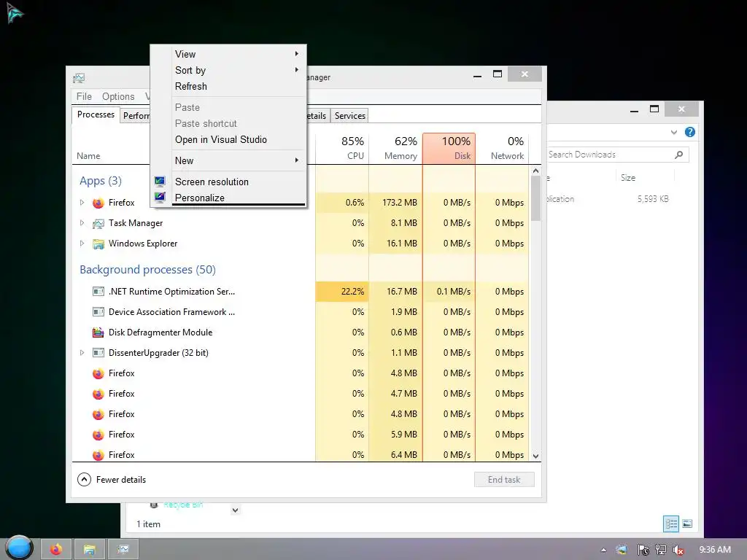This screenshot has width=747, height=560.
Task: Click the Action Center flag tray icon
Action: pyautogui.click(x=643, y=550)
